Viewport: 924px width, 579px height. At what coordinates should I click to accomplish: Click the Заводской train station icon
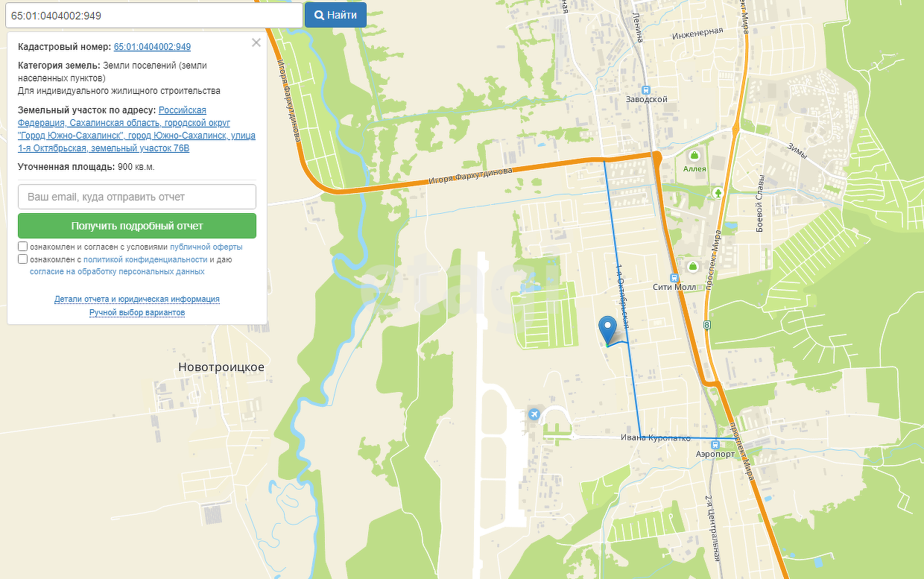[x=645, y=87]
